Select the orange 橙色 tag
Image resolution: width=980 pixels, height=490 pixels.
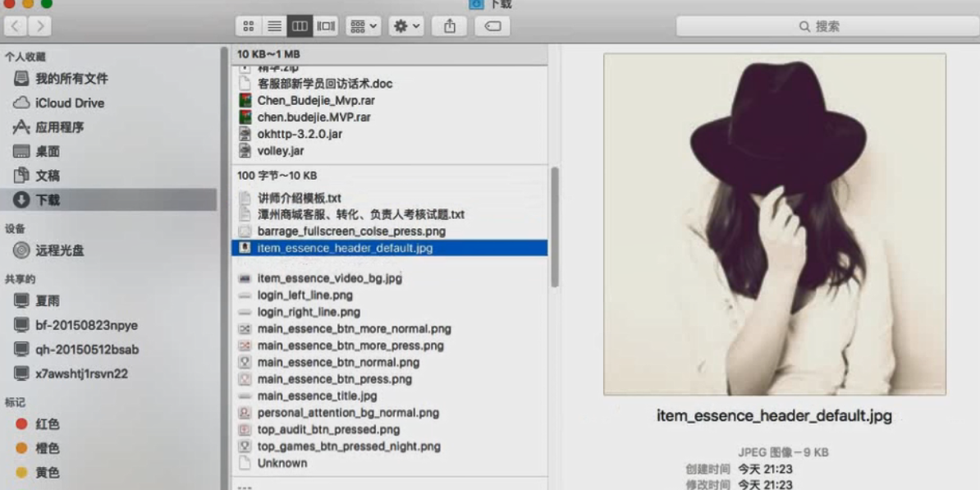point(47,448)
